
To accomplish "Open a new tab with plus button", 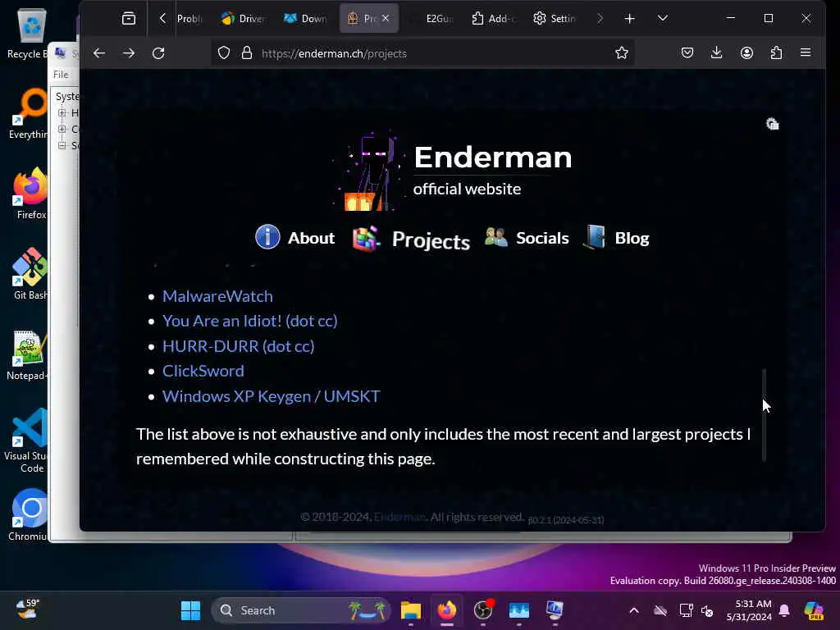I will (x=629, y=19).
